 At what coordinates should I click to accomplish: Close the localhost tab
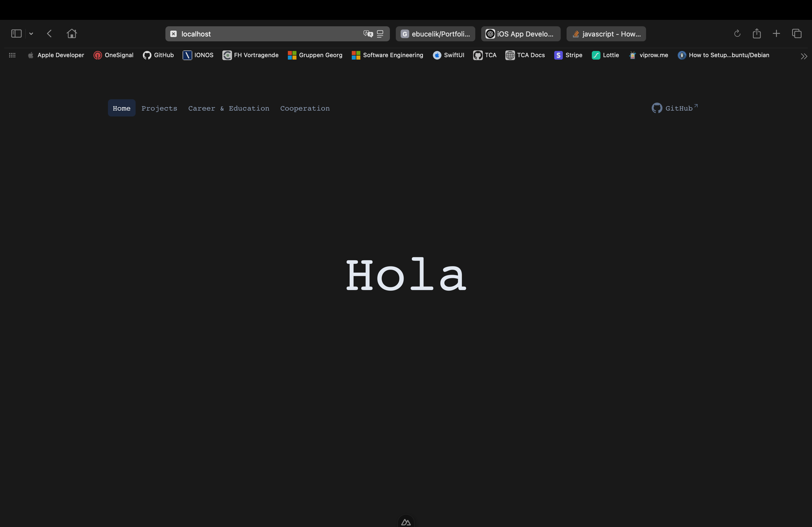pos(173,34)
